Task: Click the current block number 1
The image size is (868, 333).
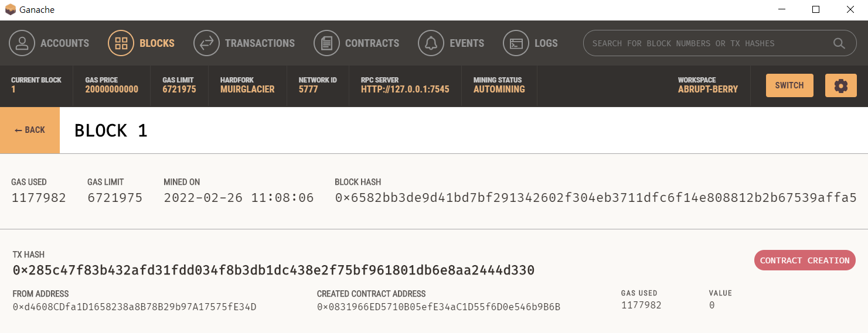Action: [x=13, y=90]
